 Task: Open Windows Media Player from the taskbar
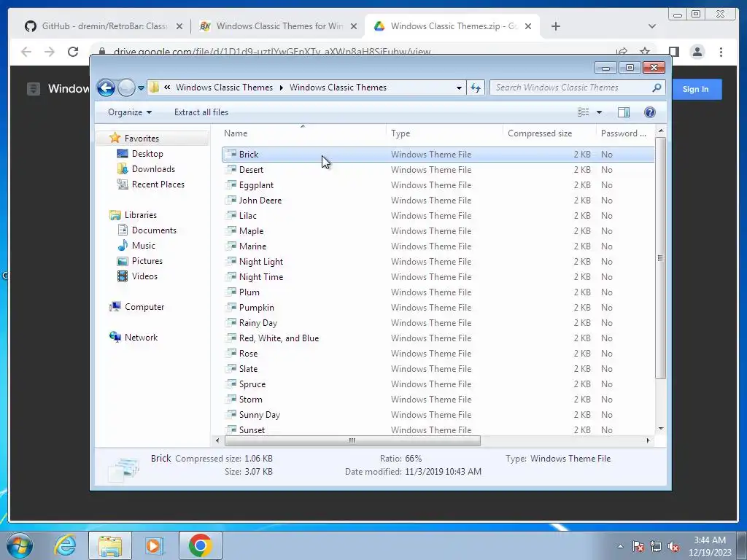coord(154,545)
